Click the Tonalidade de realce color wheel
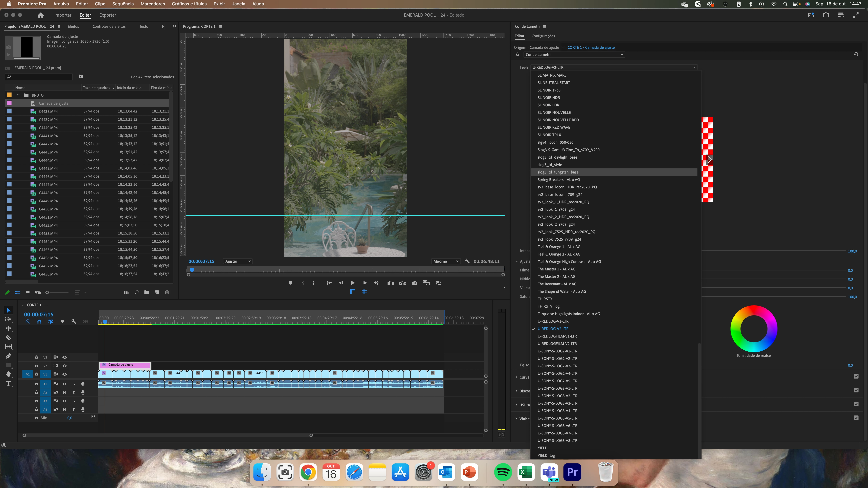This screenshot has height=488, width=868. coord(753,329)
